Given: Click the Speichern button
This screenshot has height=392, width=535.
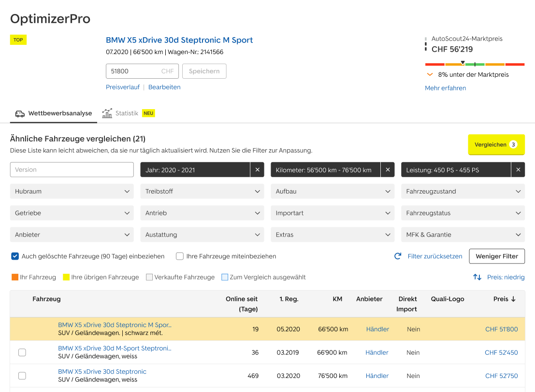Looking at the screenshot, I should [x=204, y=71].
